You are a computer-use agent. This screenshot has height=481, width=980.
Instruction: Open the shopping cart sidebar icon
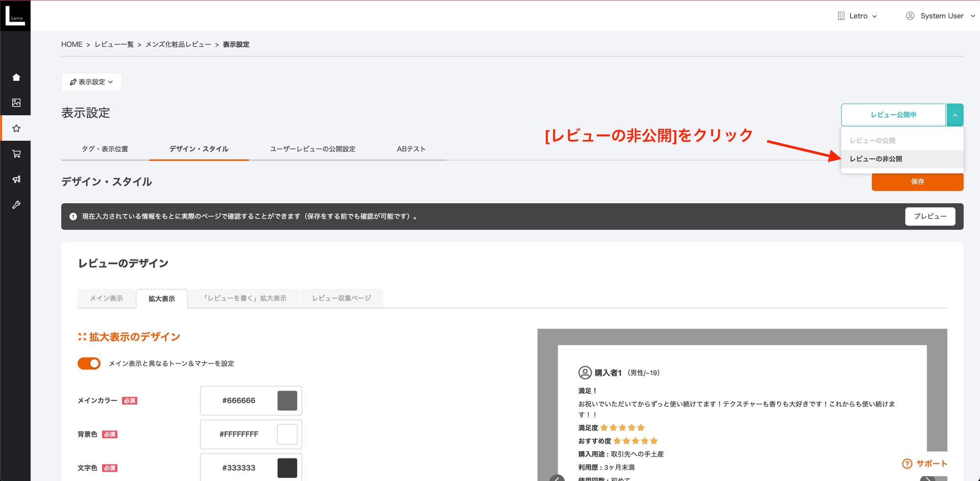tap(16, 153)
